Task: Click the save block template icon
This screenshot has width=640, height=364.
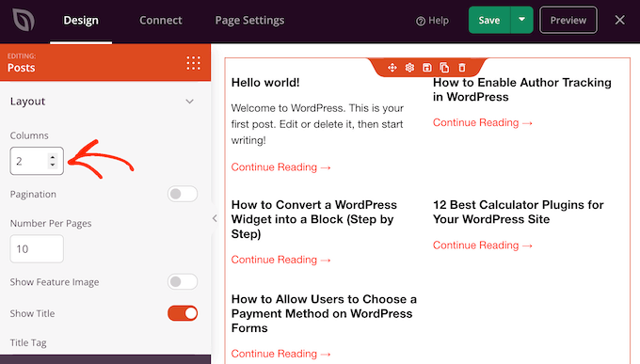Action: pyautogui.click(x=427, y=68)
